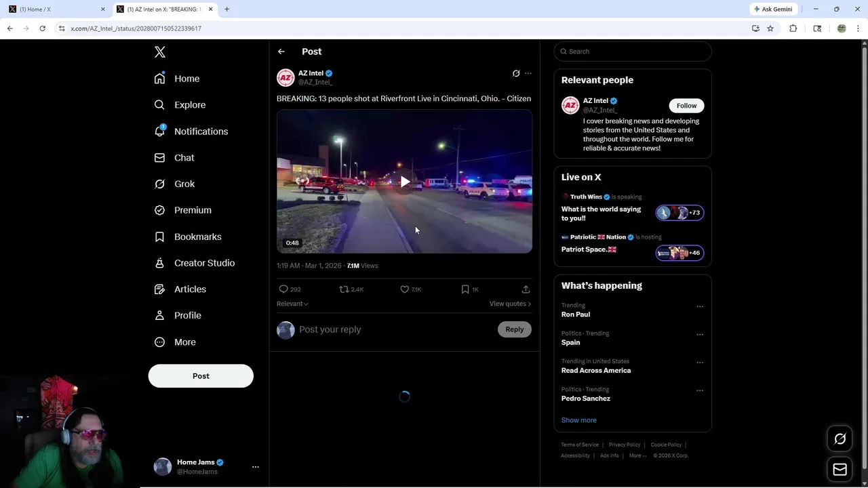The width and height of the screenshot is (868, 488).
Task: Open Explore in left navigation
Action: 180,105
